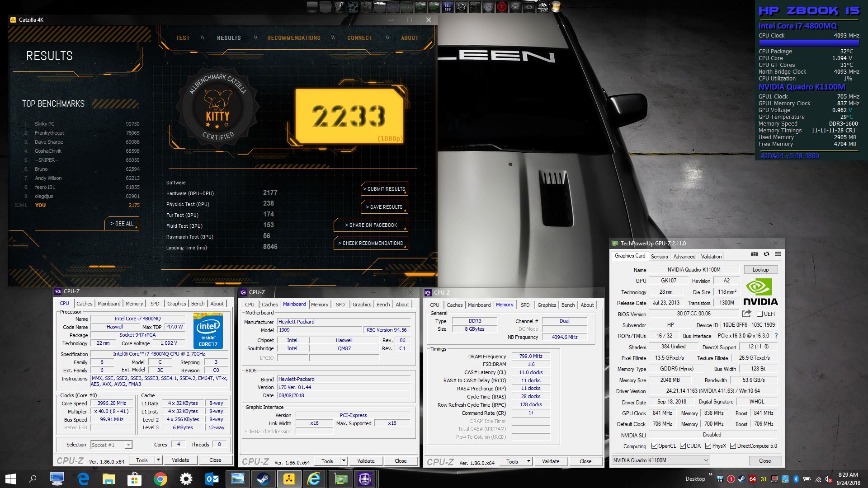Click Validate in the Mainboard CPU-Z window

[x=366, y=461]
